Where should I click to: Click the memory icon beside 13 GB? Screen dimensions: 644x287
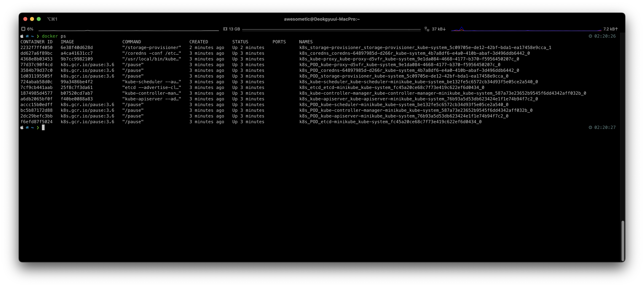click(225, 29)
